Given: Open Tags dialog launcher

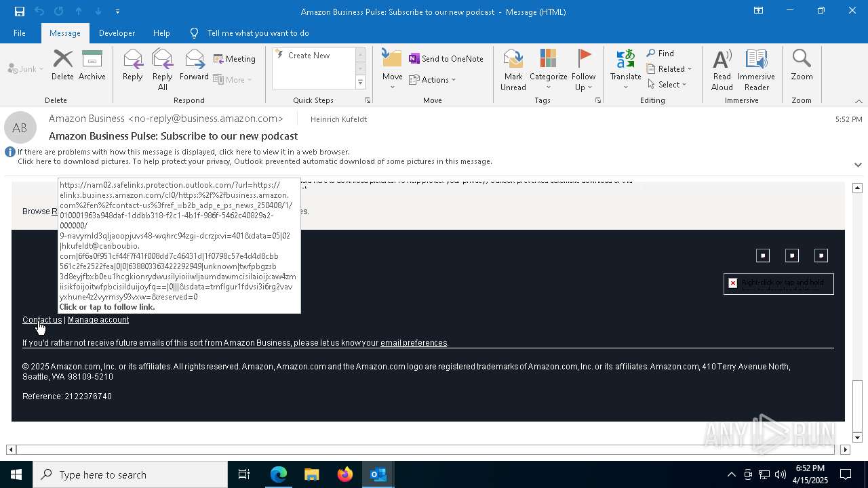Looking at the screenshot, I should coord(598,100).
